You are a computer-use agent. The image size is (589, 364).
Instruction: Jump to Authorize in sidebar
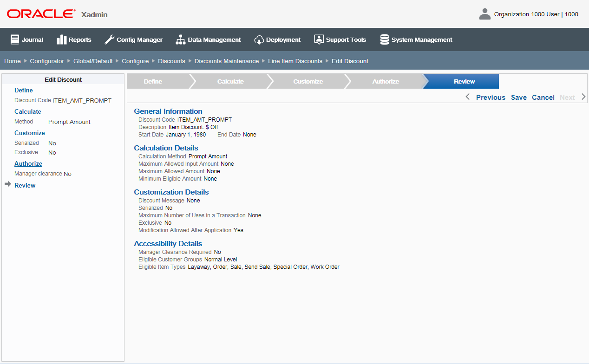(28, 163)
